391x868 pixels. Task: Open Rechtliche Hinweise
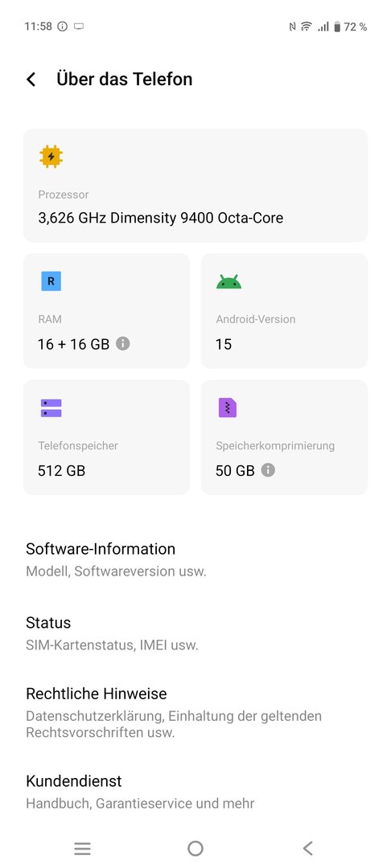(195, 712)
